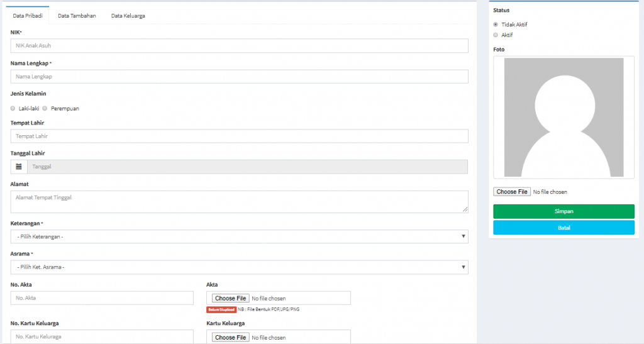This screenshot has width=644, height=344.
Task: Expand the Pilih Ket. Asrama dropdown
Action: tap(239, 267)
